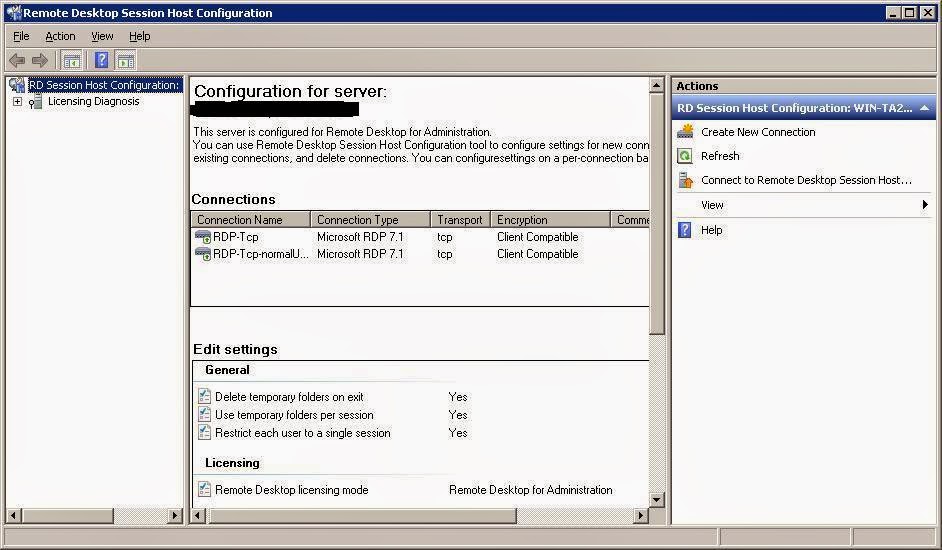Screen dimensions: 942x550
Task: Sort by Connection Type column header
Action: [371, 219]
